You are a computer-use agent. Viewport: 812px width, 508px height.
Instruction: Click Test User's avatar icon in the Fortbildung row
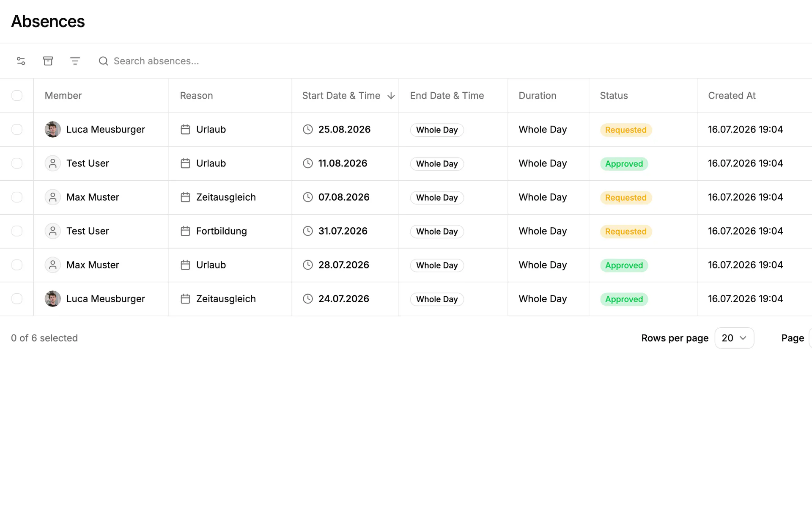point(53,231)
